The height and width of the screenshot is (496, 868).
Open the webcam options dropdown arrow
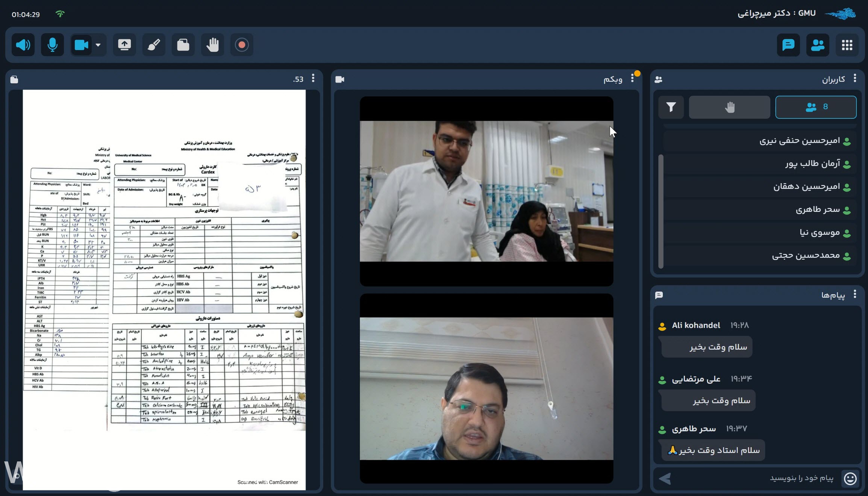98,45
